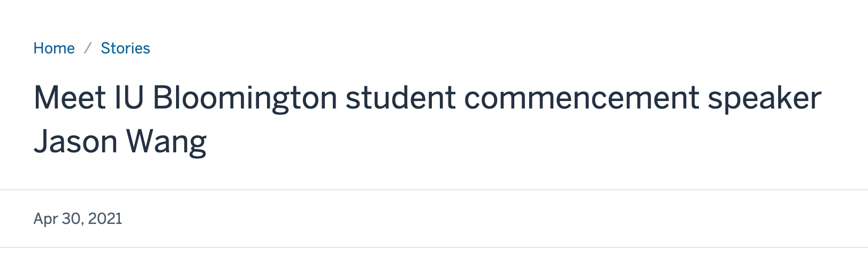
Task: Click the word "commencement" in the headline
Action: (581, 98)
